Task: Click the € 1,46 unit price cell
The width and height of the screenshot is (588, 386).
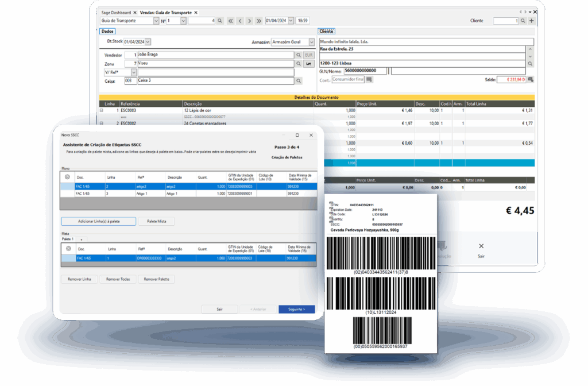Action: 385,111
